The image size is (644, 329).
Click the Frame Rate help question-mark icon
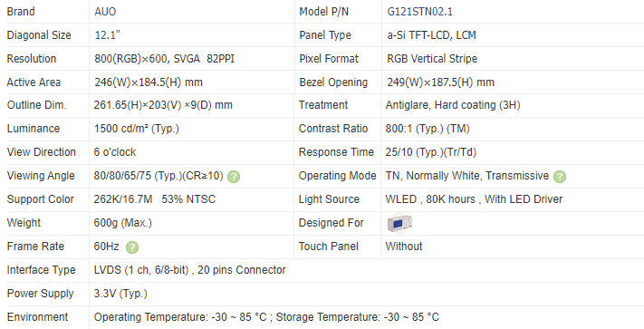pos(132,247)
